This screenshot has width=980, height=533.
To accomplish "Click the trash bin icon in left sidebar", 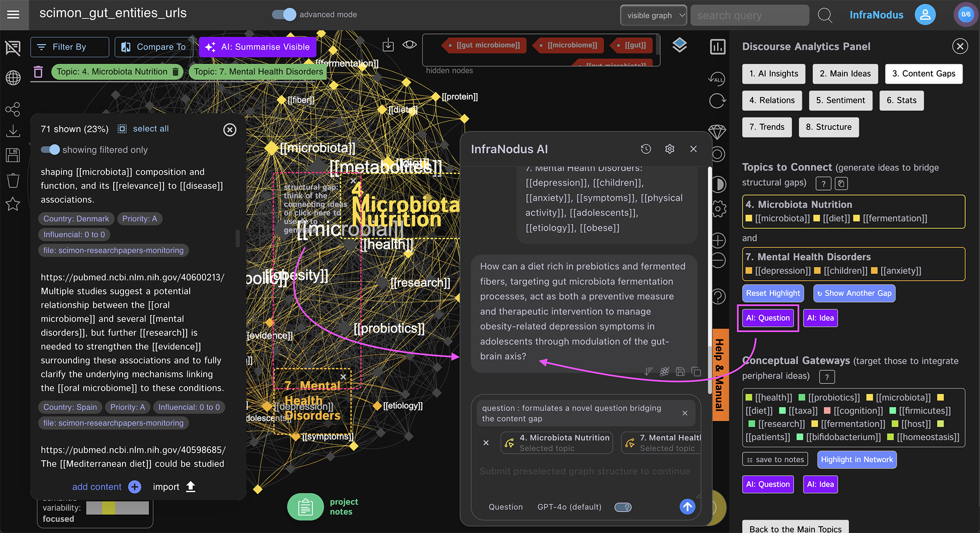I will (x=13, y=180).
